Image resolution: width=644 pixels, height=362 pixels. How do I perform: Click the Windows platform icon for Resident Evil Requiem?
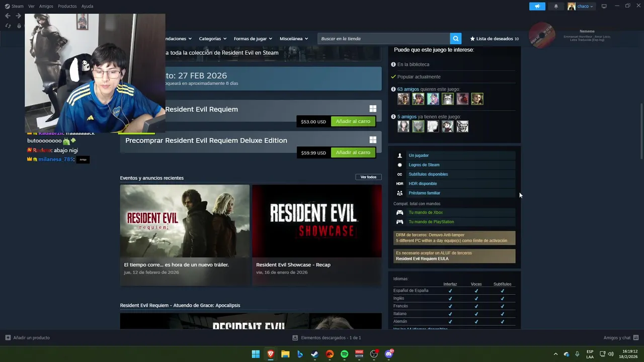[373, 109]
